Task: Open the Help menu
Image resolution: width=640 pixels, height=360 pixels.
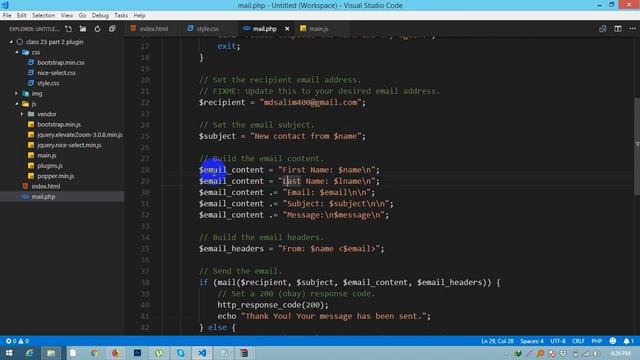Action: click(140, 15)
